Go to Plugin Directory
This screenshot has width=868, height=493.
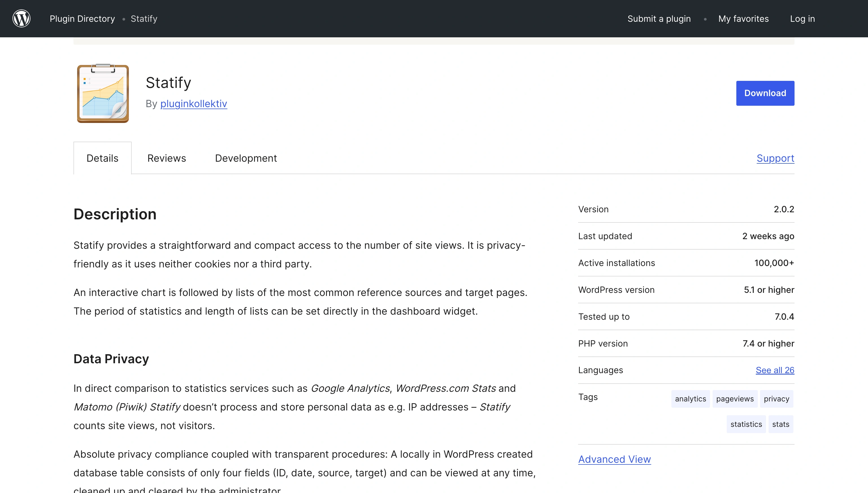pyautogui.click(x=82, y=19)
